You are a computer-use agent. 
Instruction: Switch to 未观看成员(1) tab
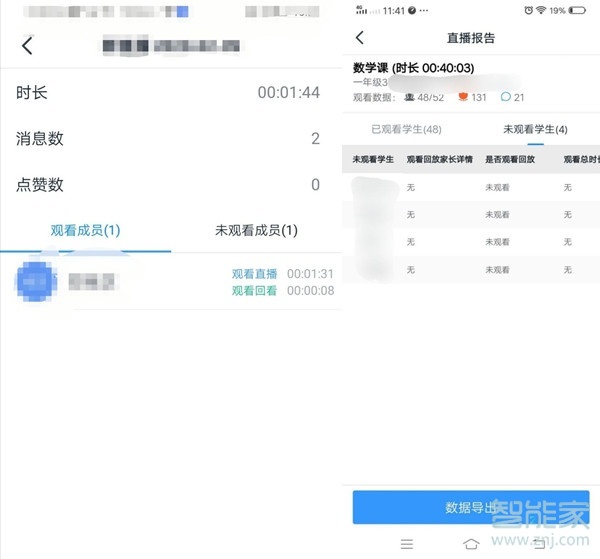pyautogui.click(x=256, y=231)
